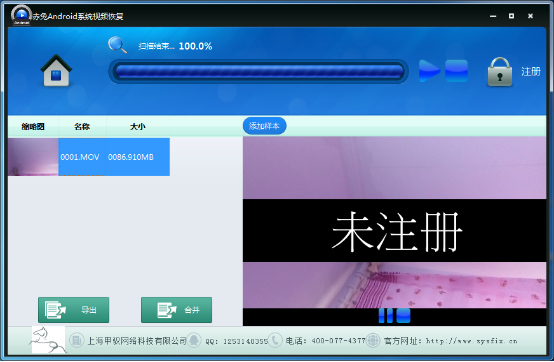Select the 0086.910MB size cell
The height and width of the screenshot is (362, 554).
[138, 157]
